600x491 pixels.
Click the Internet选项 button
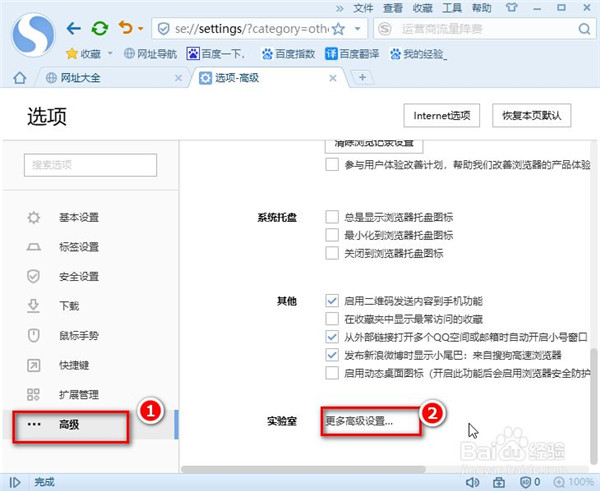[441, 116]
